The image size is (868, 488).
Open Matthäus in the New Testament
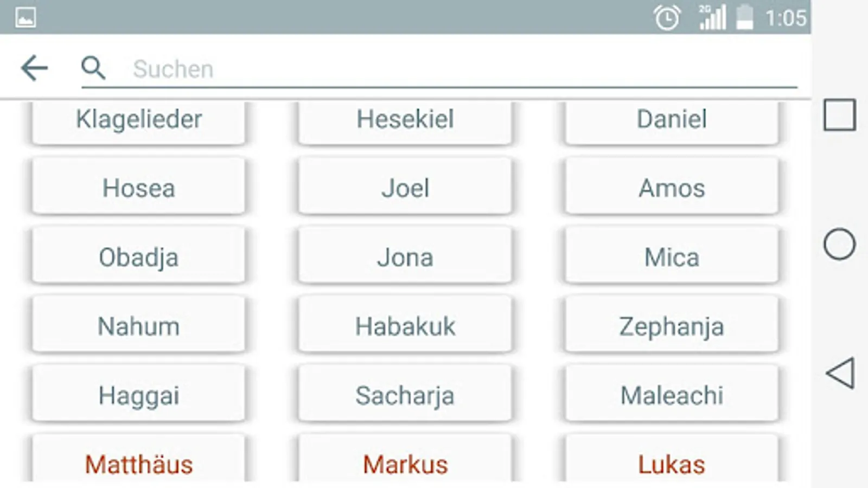(138, 461)
